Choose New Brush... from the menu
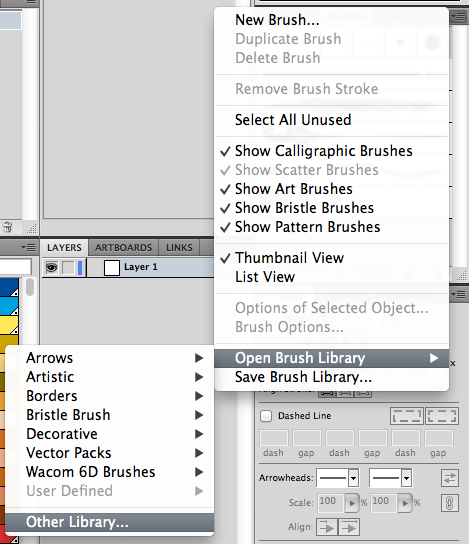This screenshot has width=469, height=544. point(331,20)
